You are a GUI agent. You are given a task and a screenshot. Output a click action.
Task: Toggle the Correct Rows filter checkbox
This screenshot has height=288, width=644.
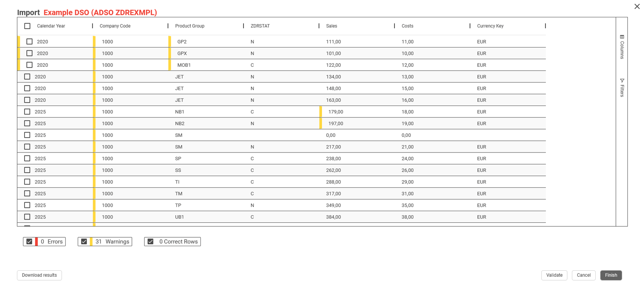(151, 242)
